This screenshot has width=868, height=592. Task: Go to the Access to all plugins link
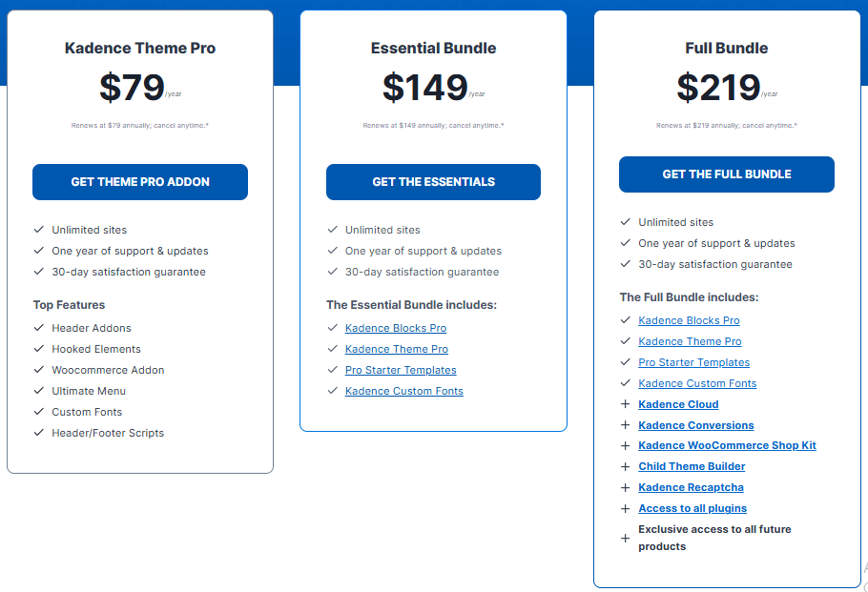pos(692,508)
